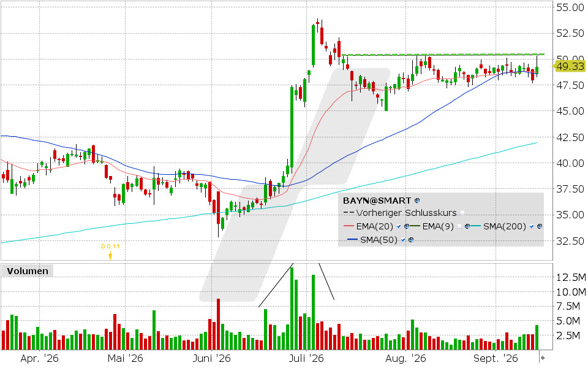
Task: Click the 55.00 price axis label
Action: tap(570, 7)
